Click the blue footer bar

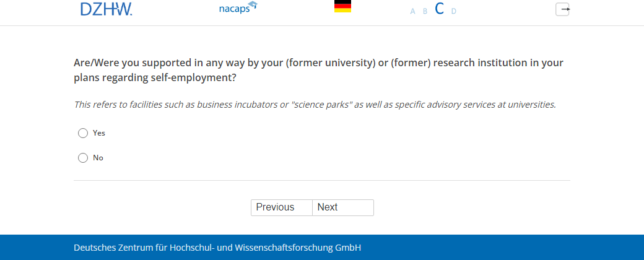click(x=495, y=248)
